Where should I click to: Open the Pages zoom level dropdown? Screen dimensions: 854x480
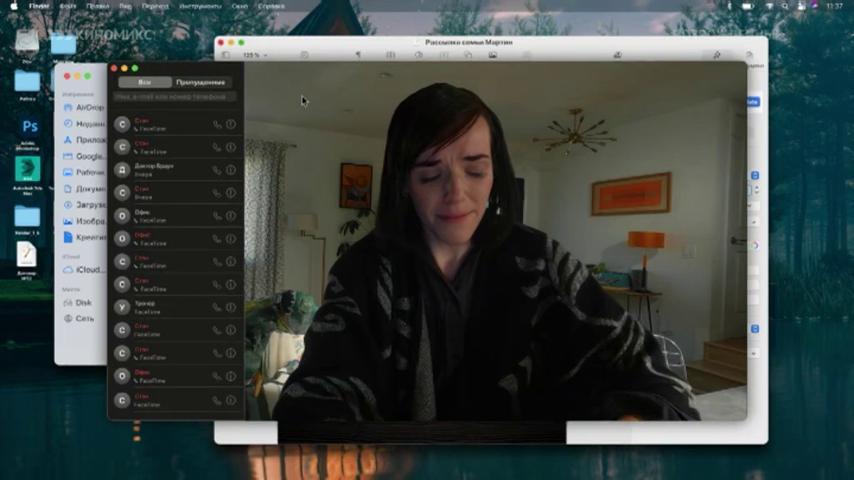point(255,55)
